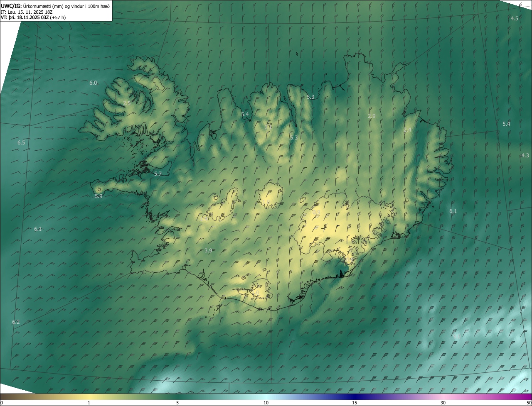Click the 4.3 value near the right edge
The width and height of the screenshot is (532, 406).
(x=525, y=156)
